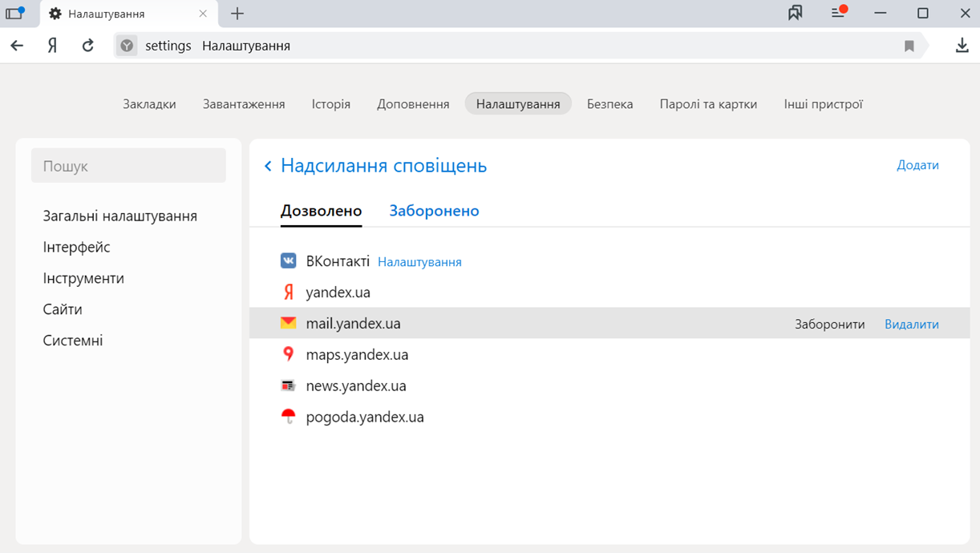Open downloads arrow icon
The image size is (980, 553).
click(x=962, y=46)
